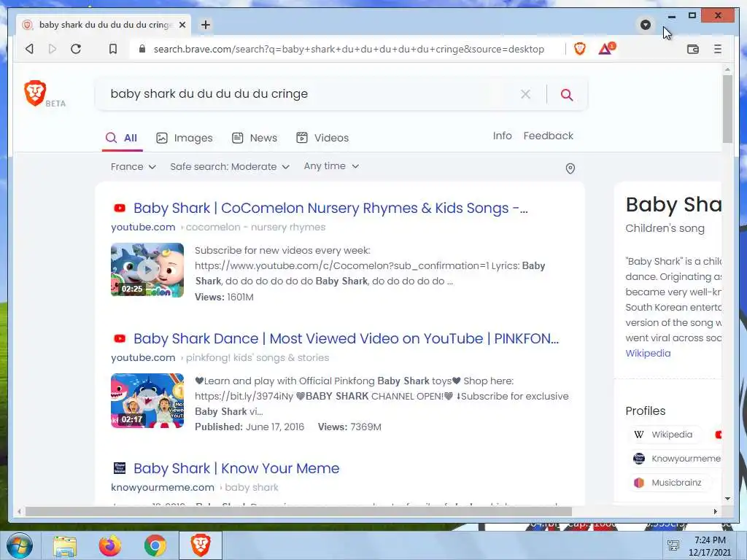Open the Knowyourmeme profile chip

click(x=676, y=459)
